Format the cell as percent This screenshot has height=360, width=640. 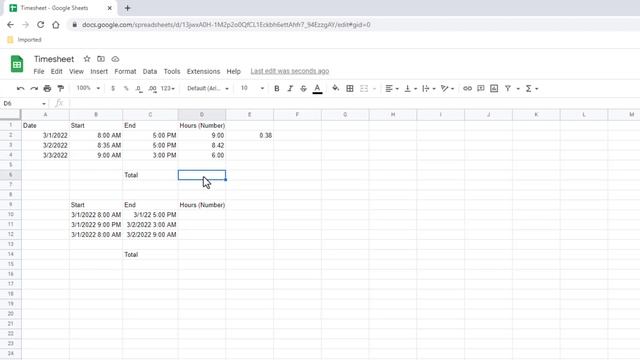pos(126,89)
